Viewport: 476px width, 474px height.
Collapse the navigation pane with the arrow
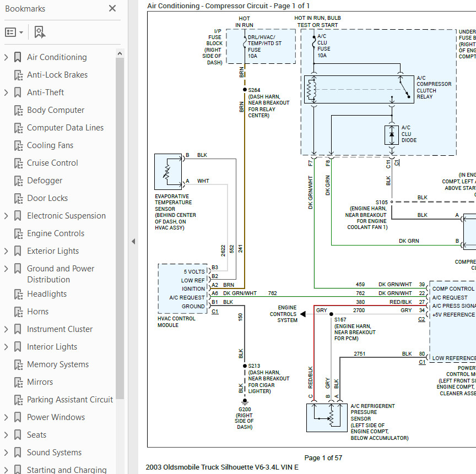pyautogui.click(x=134, y=241)
